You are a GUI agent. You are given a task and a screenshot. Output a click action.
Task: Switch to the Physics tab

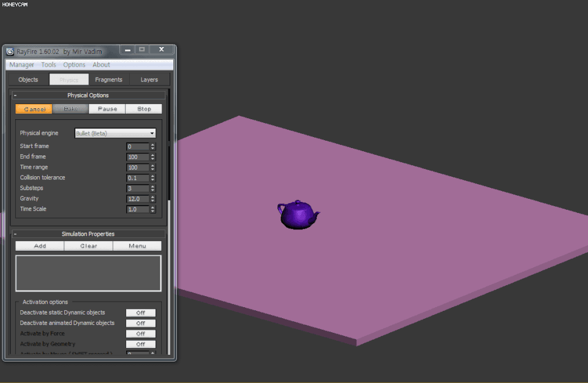pyautogui.click(x=69, y=80)
